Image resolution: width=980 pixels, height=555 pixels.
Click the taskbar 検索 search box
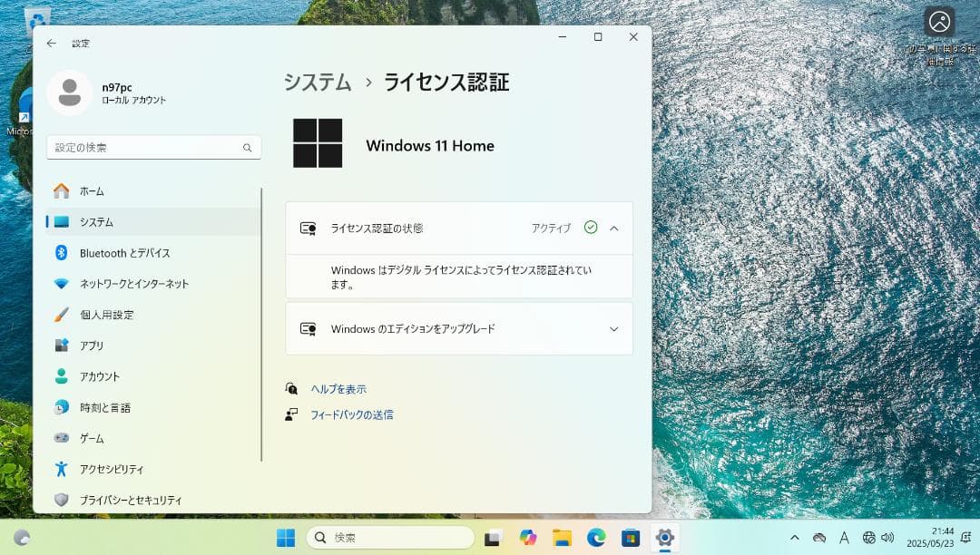coord(390,538)
